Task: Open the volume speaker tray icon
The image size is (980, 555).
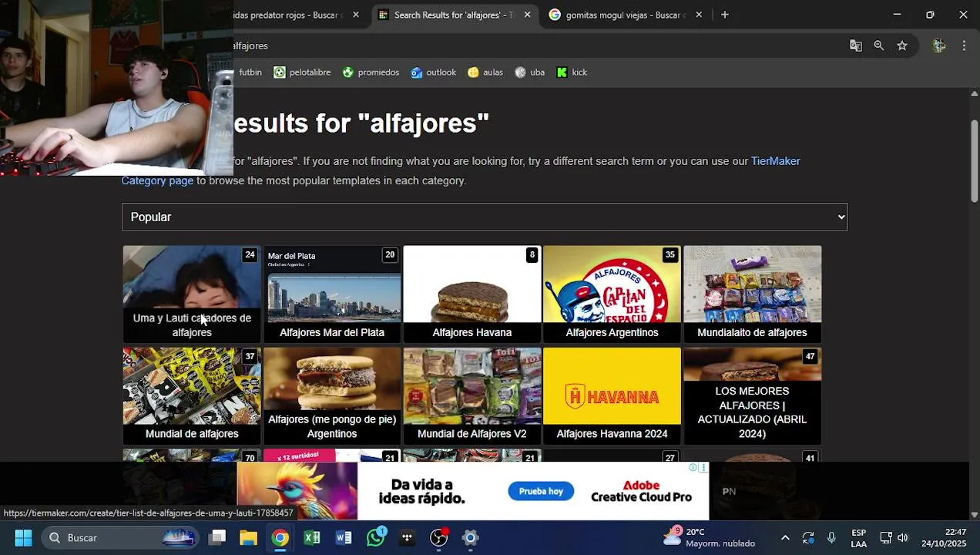Action: click(903, 537)
